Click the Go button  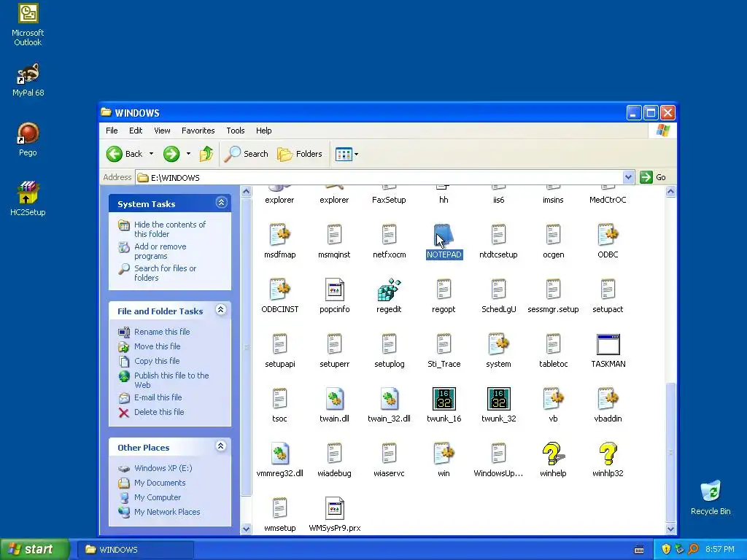(653, 177)
